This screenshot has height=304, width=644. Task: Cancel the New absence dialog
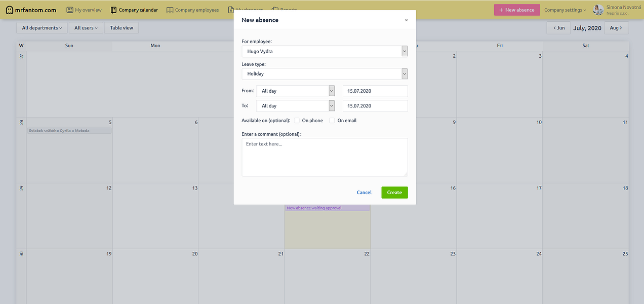click(x=364, y=193)
